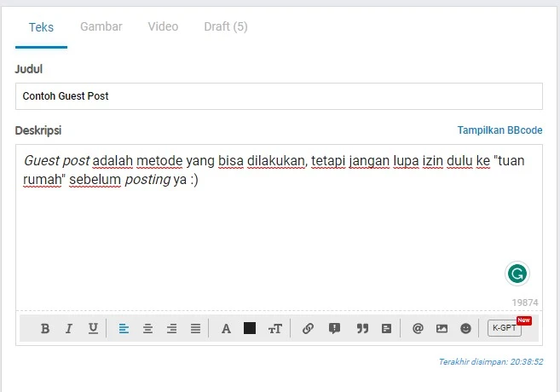560x392 pixels.
Task: Open the text size options
Action: tap(274, 328)
